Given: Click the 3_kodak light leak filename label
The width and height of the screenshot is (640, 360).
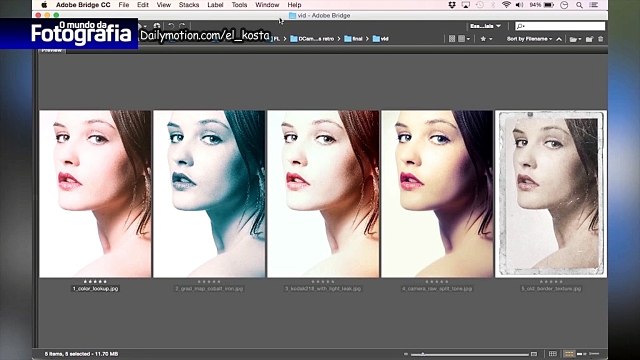Looking at the screenshot, I should click(323, 289).
